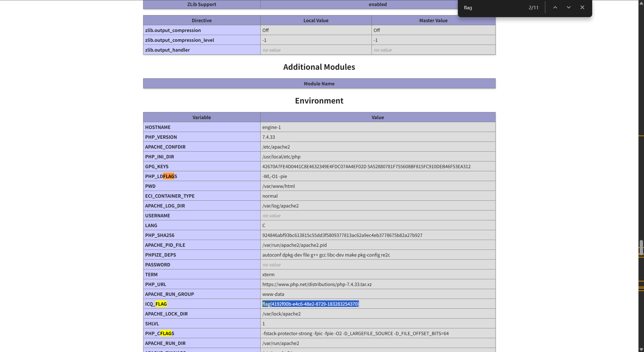
Task: Click the ICQ_FLAG variable name
Action: [156, 304]
